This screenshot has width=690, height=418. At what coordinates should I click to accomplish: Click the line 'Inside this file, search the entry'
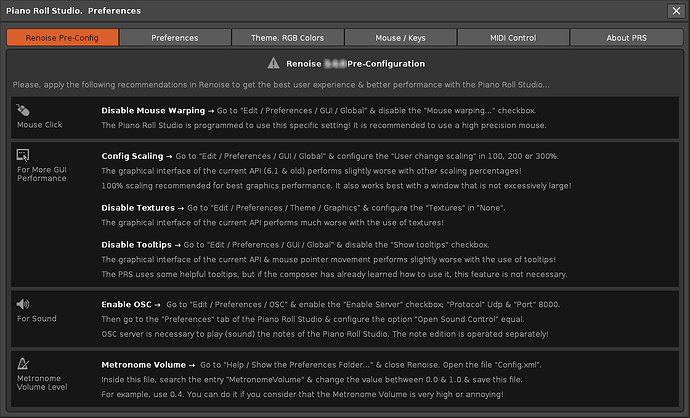click(312, 379)
